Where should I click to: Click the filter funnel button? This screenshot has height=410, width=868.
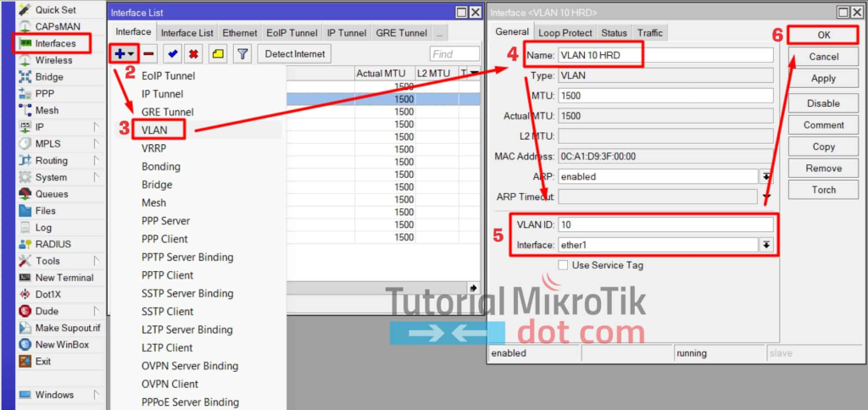pyautogui.click(x=242, y=53)
